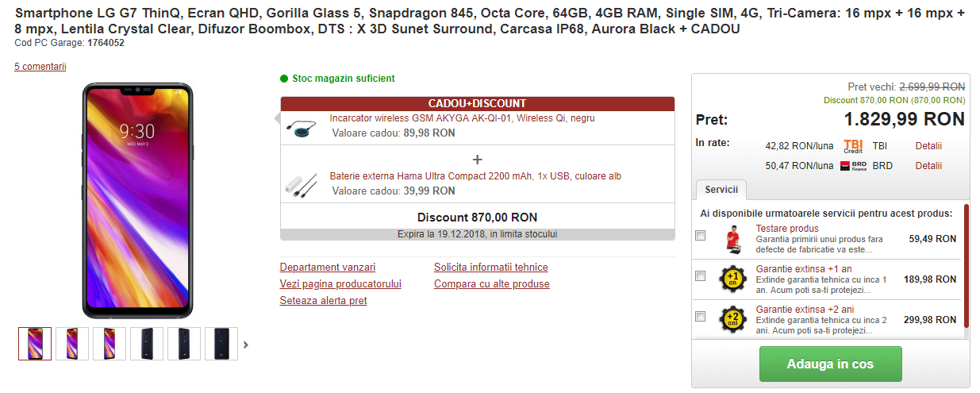Click the green stock availability dot
The image size is (980, 393).
(284, 79)
